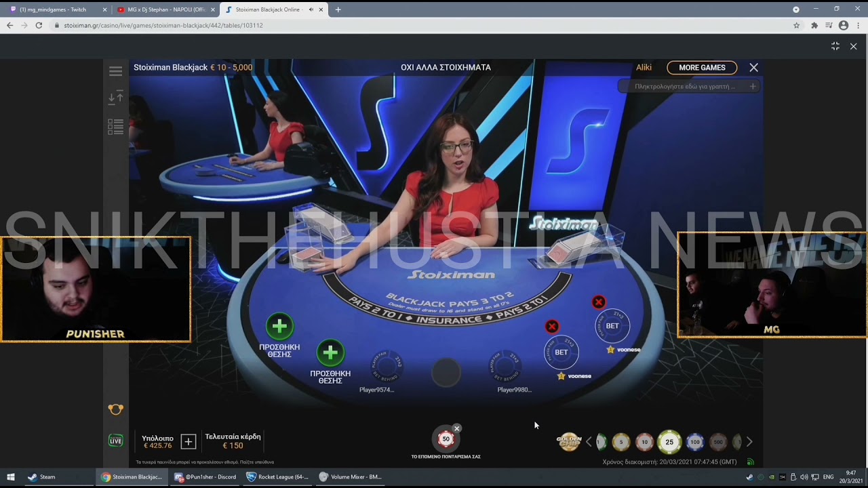Open the browser extensions puzzle icon
This screenshot has width=868, height=488.
[x=814, y=25]
